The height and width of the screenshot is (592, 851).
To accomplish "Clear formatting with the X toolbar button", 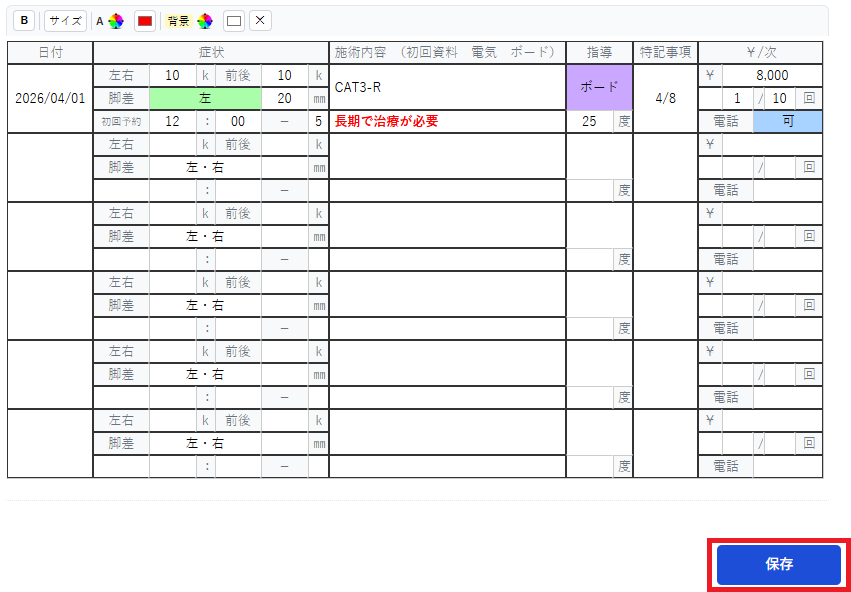I will point(260,20).
